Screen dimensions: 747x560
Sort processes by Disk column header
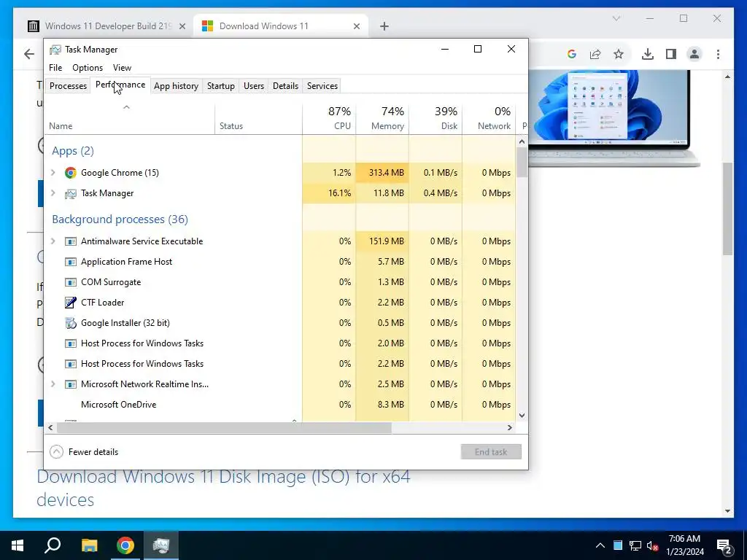[x=436, y=117]
